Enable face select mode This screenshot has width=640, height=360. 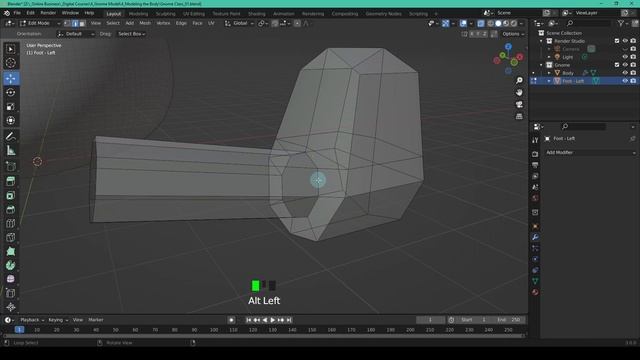point(82,23)
